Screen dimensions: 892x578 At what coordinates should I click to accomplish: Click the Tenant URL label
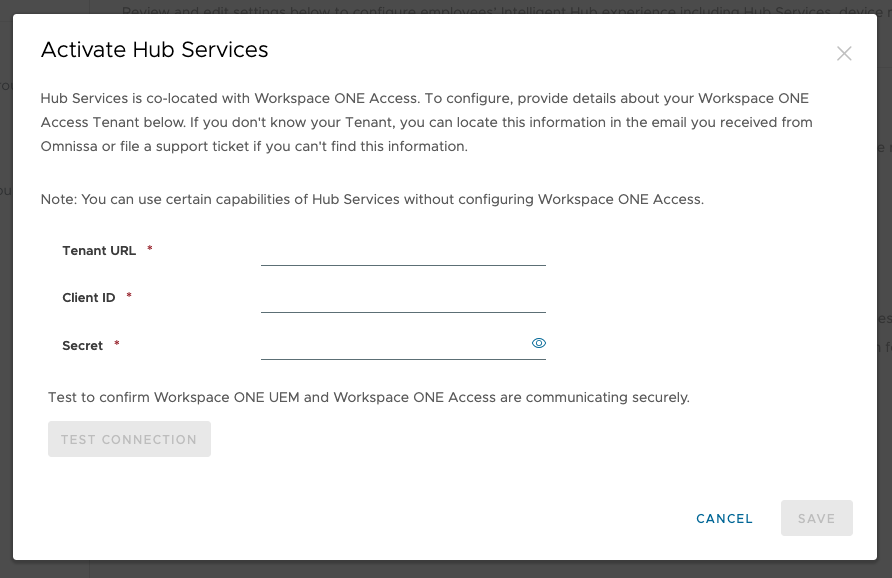point(99,250)
